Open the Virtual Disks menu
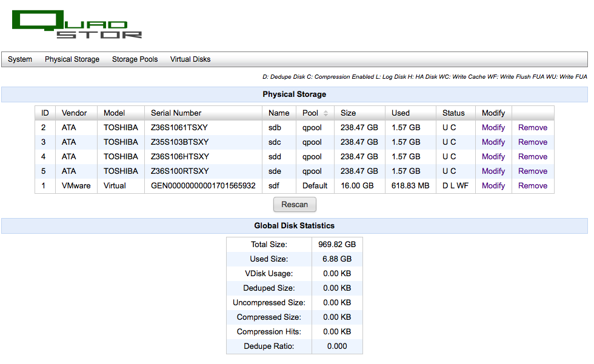The width and height of the screenshot is (594, 364). tap(190, 59)
